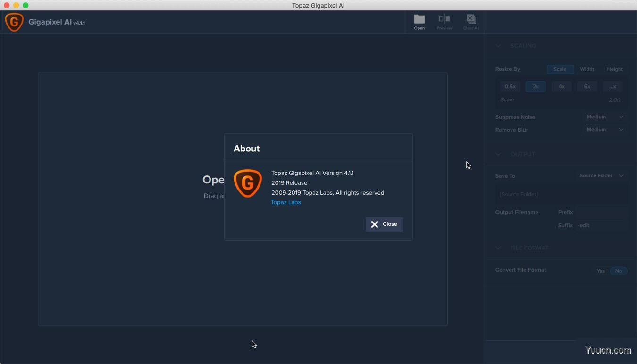Viewport: 637px width, 364px height.
Task: Click the macOS green zoom button
Action: pos(25,5)
